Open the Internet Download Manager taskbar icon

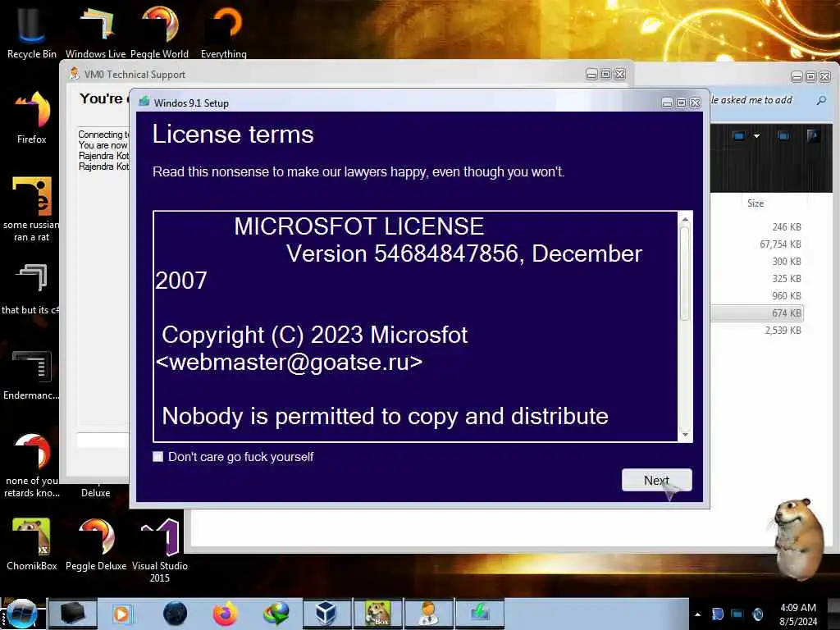coord(276,614)
